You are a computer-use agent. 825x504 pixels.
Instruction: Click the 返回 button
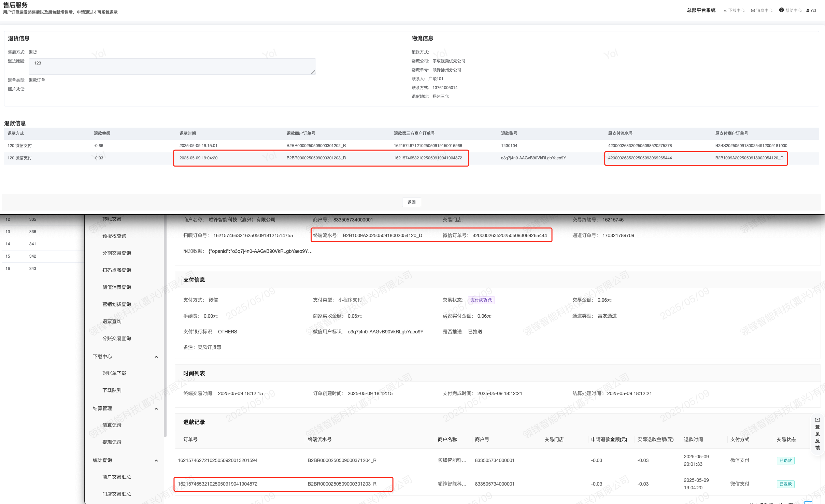[412, 202]
